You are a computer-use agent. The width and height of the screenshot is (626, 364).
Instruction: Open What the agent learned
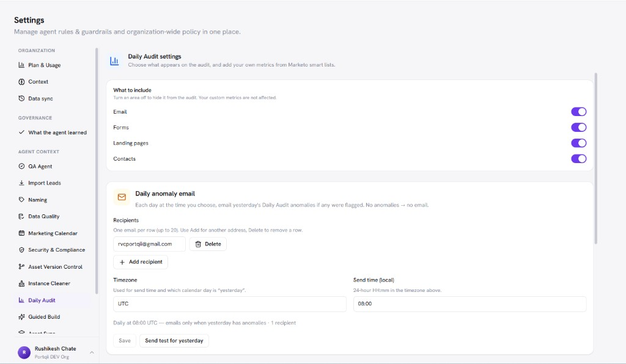[52, 133]
